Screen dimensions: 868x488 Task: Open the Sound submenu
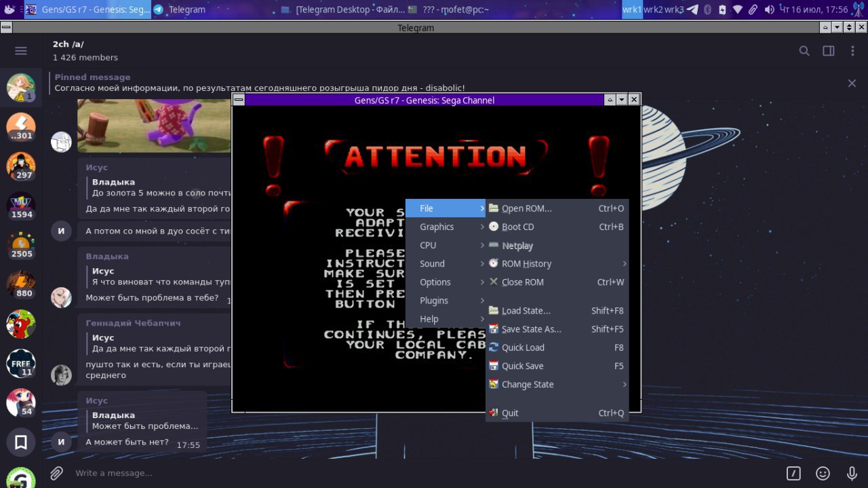pos(446,263)
